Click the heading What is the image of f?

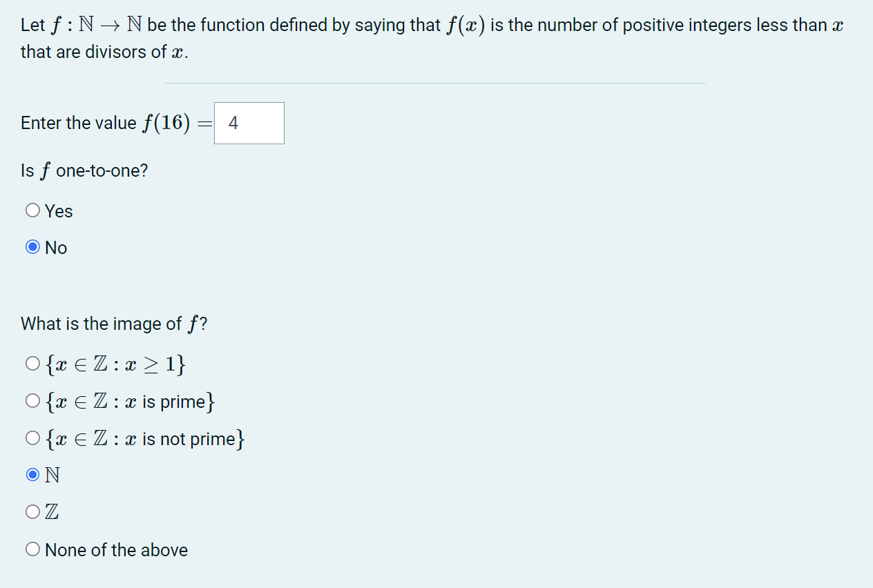tap(115, 323)
